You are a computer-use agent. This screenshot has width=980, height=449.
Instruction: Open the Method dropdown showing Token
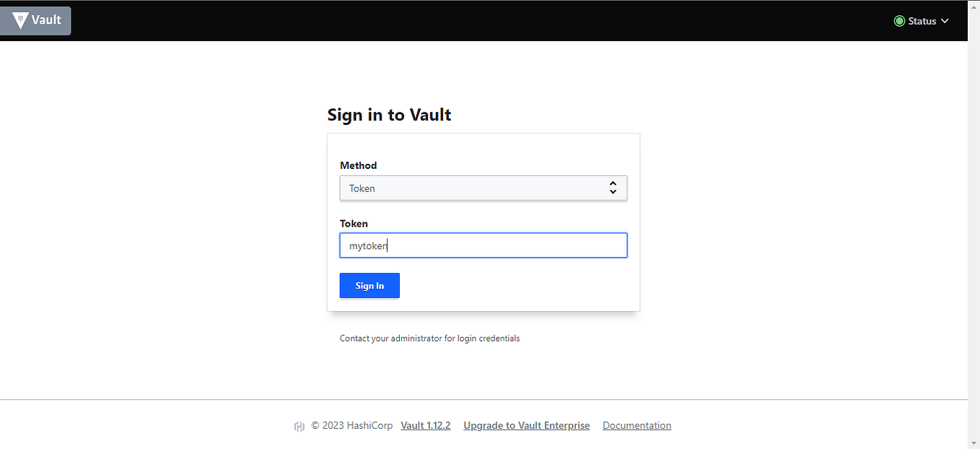click(x=483, y=188)
